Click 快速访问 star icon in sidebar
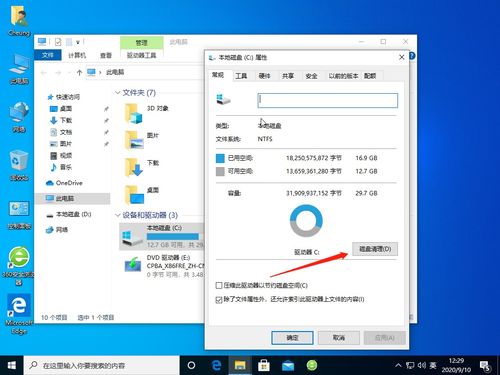The width and height of the screenshot is (500, 375). [50, 97]
